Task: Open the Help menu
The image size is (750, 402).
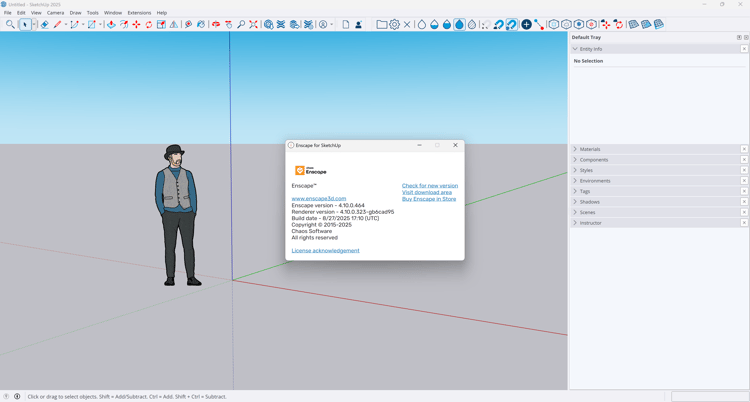Action: point(162,13)
